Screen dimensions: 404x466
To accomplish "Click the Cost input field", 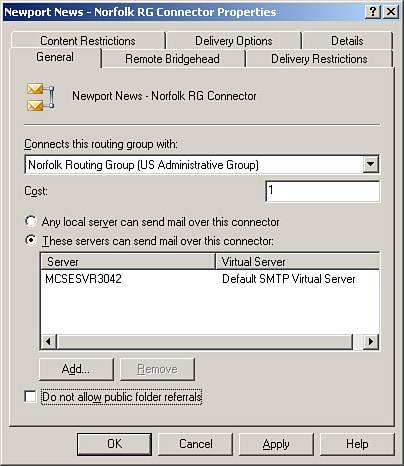I will [x=322, y=191].
